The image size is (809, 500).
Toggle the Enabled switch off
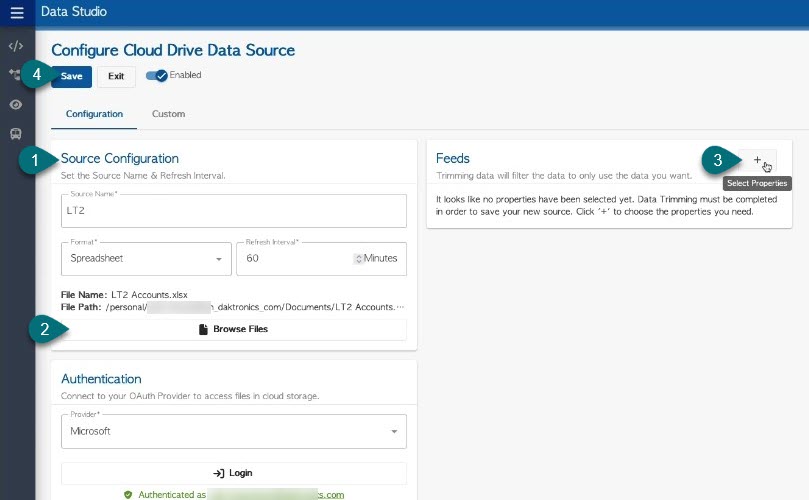tap(157, 76)
